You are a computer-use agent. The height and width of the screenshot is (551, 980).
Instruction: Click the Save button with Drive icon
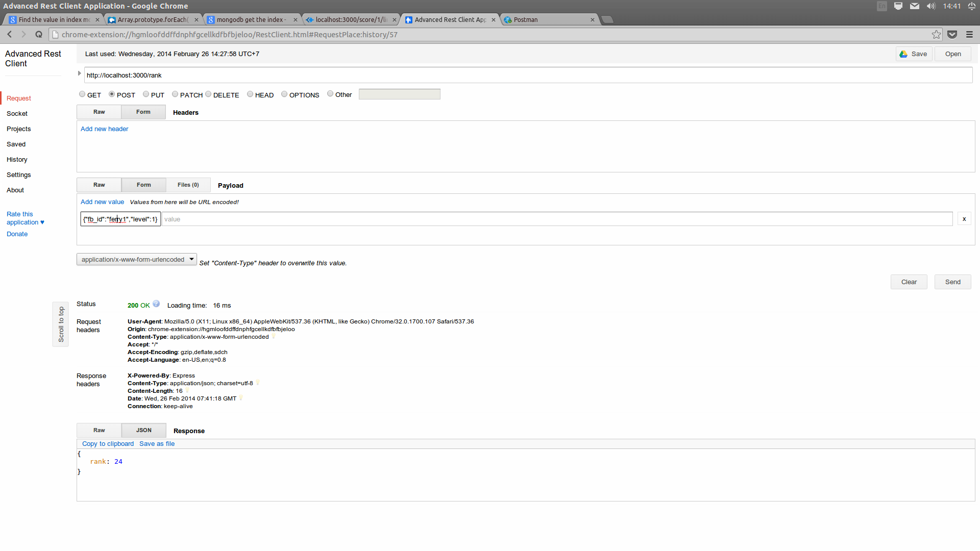pos(914,54)
